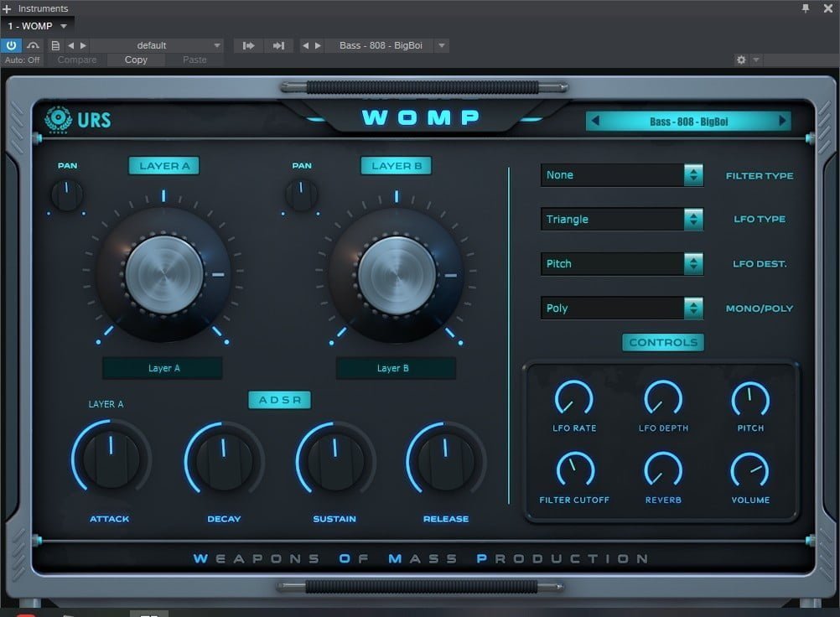
Task: Pin the Instruments window
Action: click(x=806, y=8)
